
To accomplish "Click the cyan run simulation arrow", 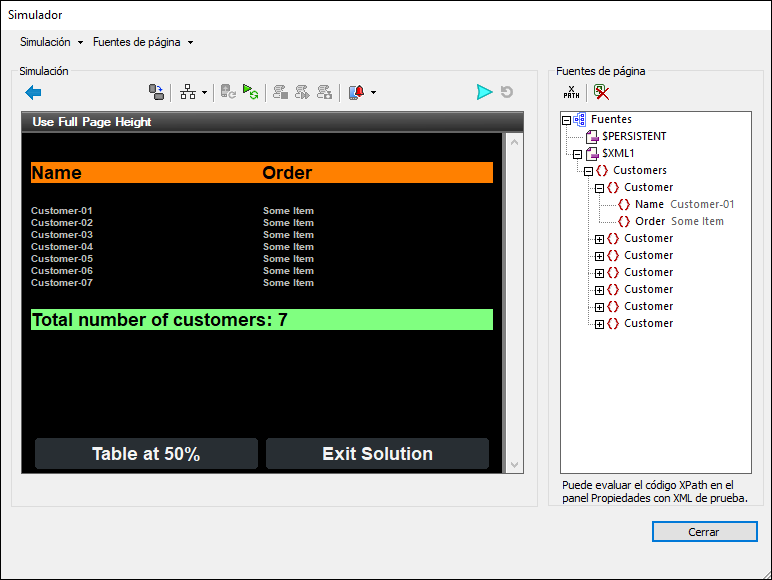I will (484, 92).
